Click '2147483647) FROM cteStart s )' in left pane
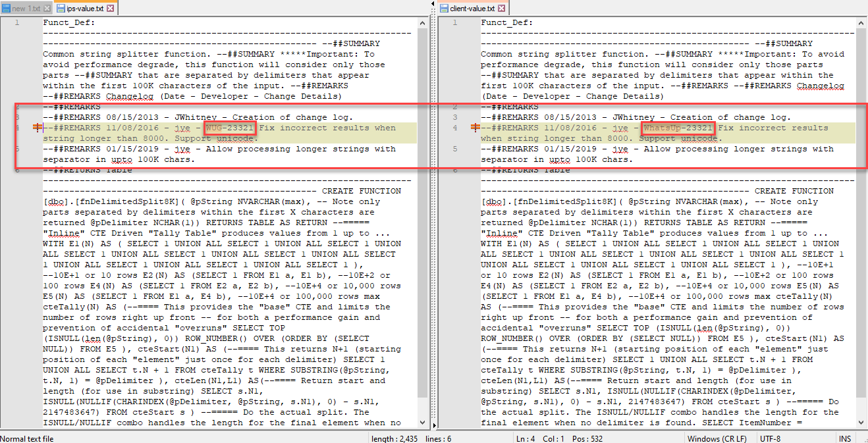The width and height of the screenshot is (868, 443). pyautogui.click(x=119, y=412)
